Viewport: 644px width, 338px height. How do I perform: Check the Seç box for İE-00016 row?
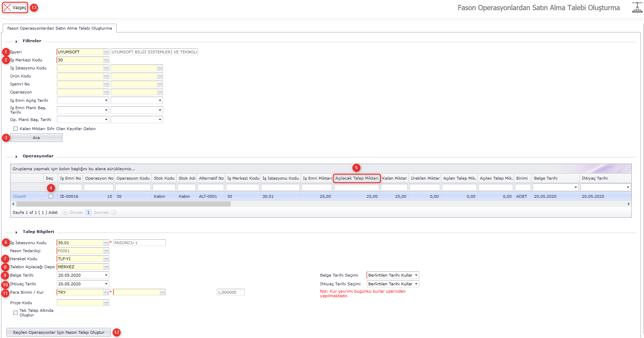[x=51, y=196]
